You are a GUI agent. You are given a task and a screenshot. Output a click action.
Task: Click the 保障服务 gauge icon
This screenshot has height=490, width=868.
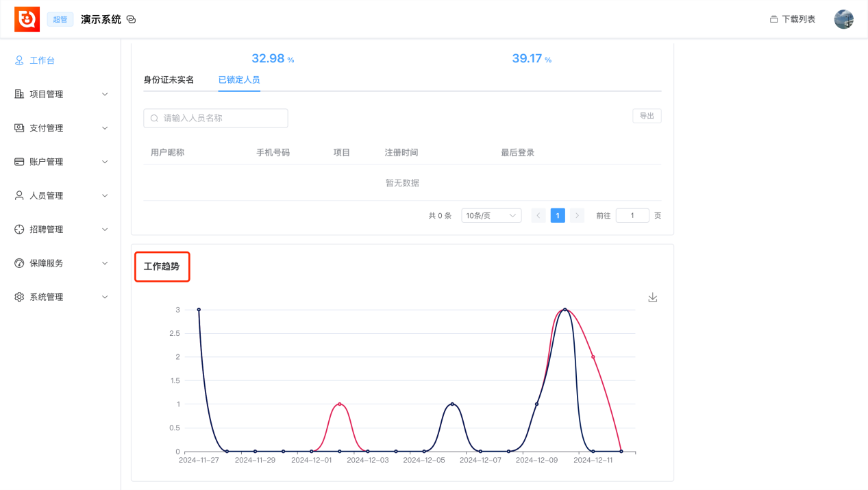point(19,263)
